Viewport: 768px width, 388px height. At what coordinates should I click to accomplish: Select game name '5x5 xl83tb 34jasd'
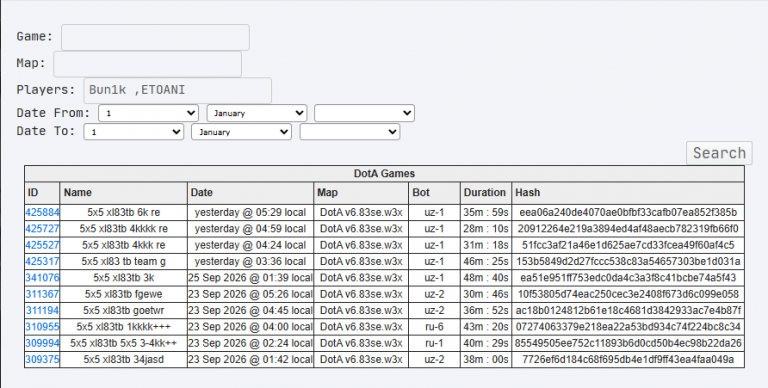pos(123,360)
